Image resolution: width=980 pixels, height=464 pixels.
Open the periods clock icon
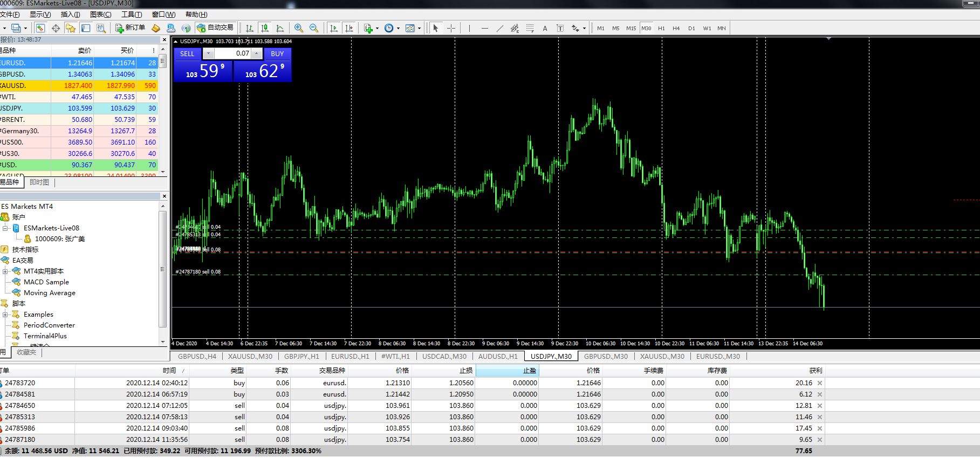click(389, 28)
